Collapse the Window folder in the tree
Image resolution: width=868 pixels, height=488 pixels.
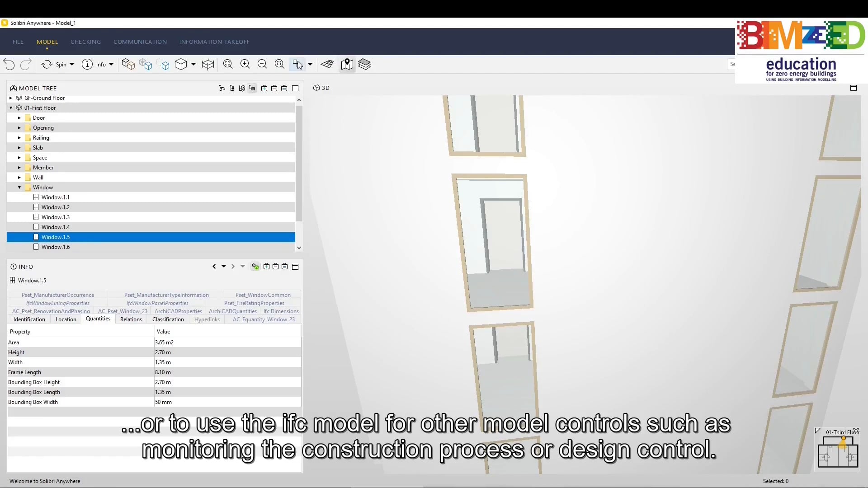(x=19, y=188)
